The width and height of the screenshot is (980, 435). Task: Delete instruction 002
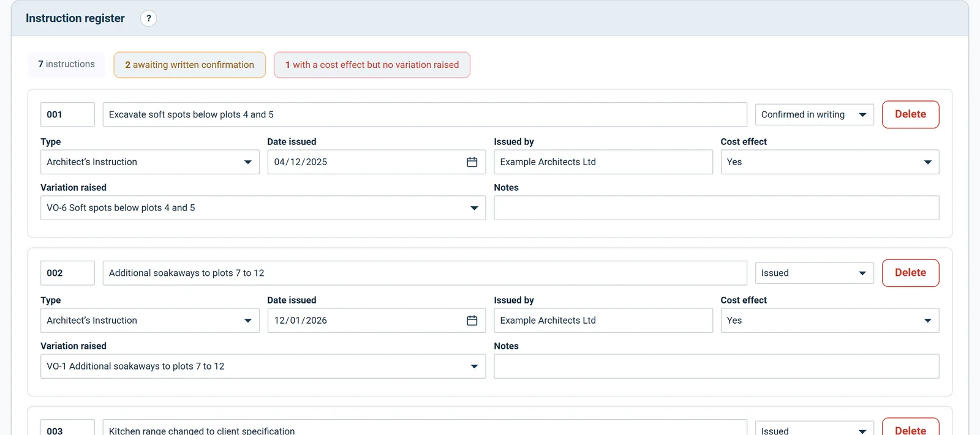coord(910,273)
